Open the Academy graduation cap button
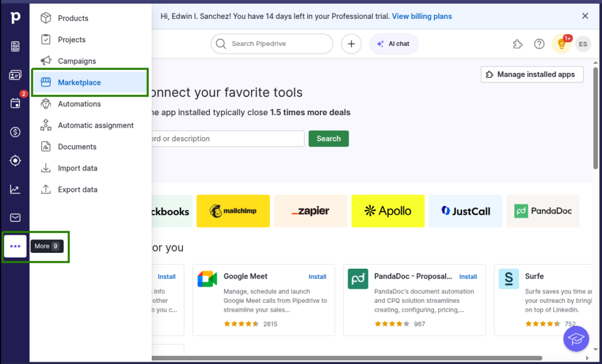Screen dimensions: 602x364 pos(576,339)
